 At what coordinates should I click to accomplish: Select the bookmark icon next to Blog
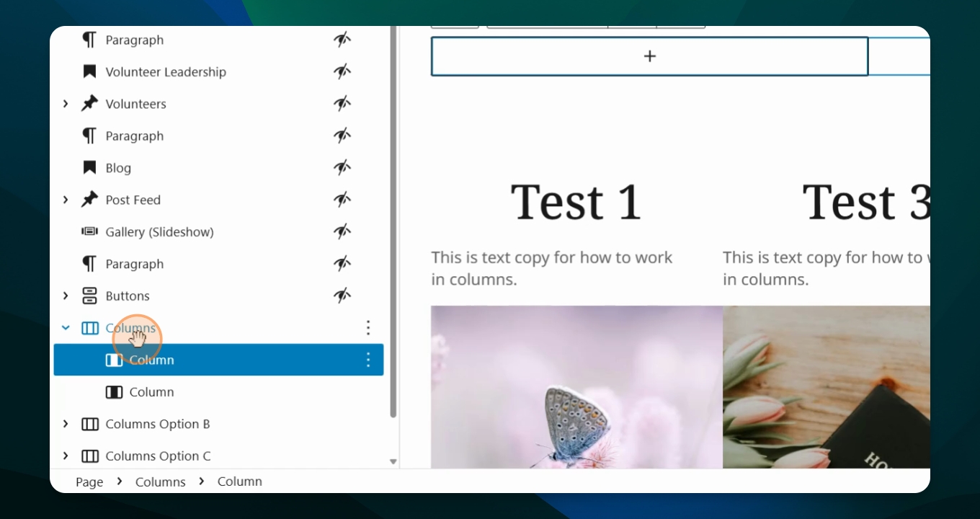89,167
